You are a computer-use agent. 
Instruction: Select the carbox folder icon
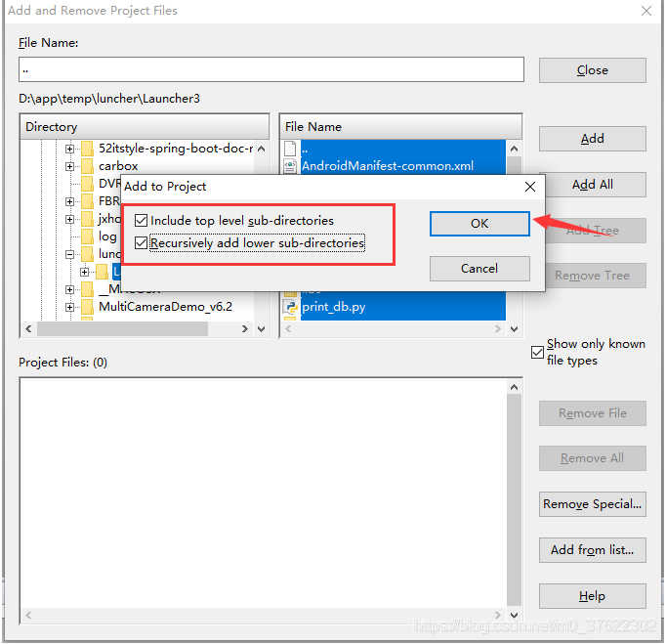pos(87,166)
